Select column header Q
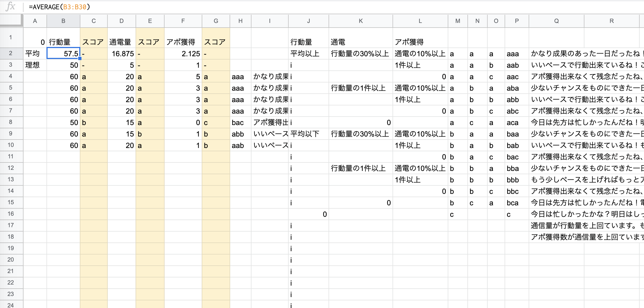Image resolution: width=644 pixels, height=308 pixels. tap(556, 21)
